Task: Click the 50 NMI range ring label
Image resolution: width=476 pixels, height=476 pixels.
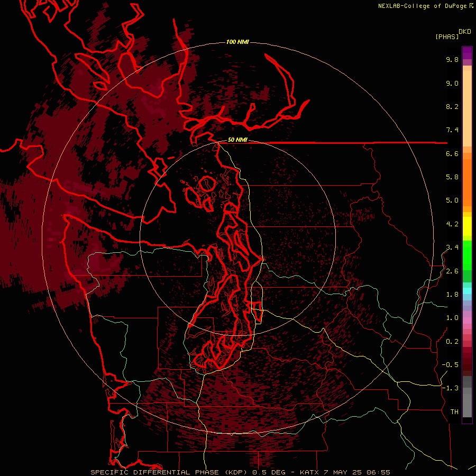Action: coord(237,140)
